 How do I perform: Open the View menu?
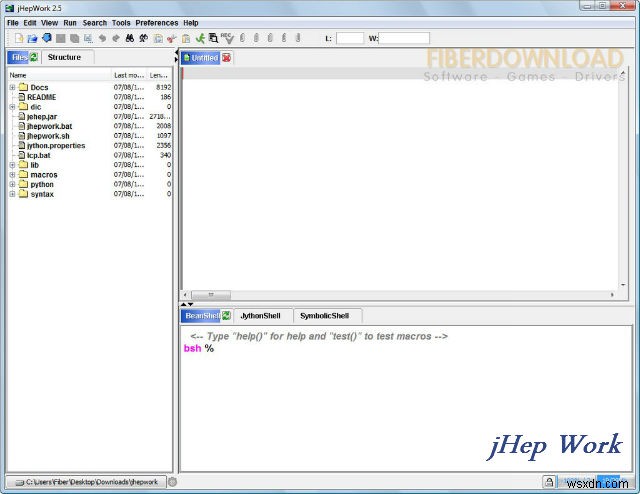[49, 23]
